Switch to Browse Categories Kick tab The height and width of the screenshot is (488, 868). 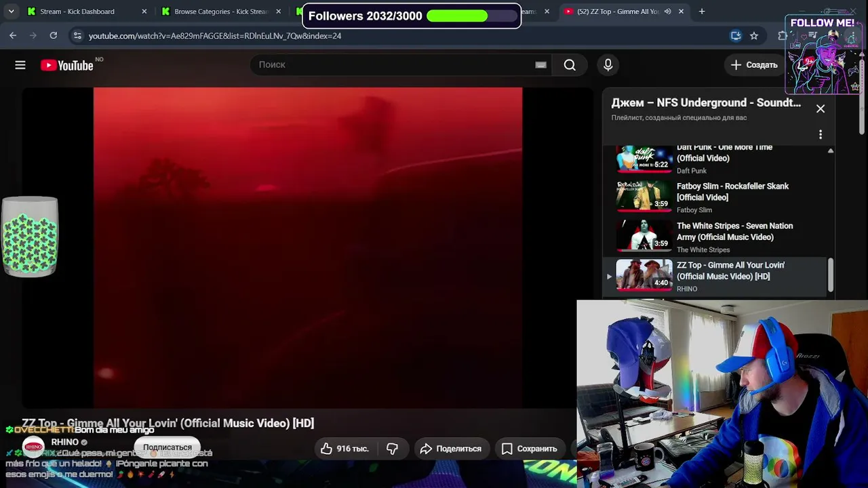pos(221,11)
